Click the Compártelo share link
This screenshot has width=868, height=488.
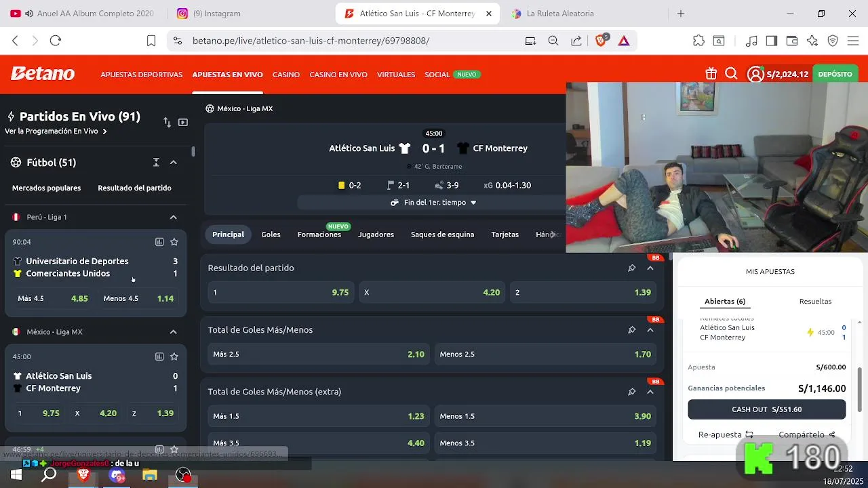807,434
